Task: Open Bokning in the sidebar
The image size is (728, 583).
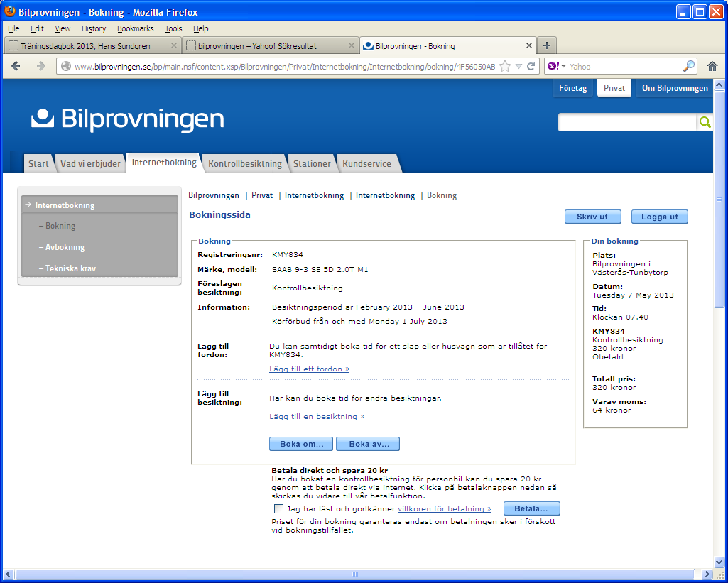Action: pos(60,226)
